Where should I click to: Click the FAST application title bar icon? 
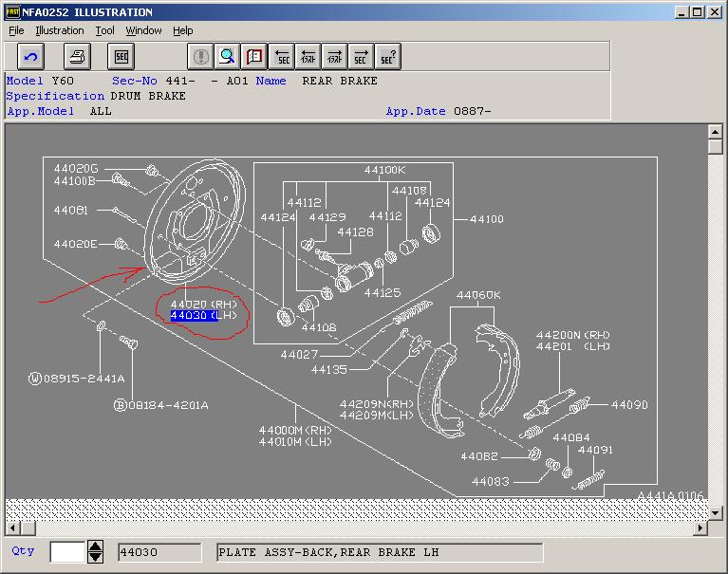tap(12, 11)
